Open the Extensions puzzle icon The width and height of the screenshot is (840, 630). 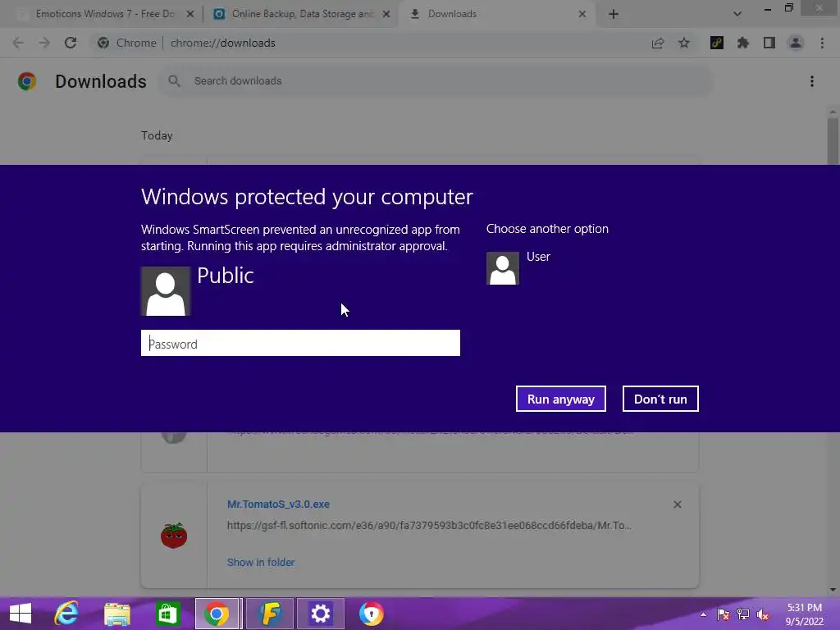743,43
